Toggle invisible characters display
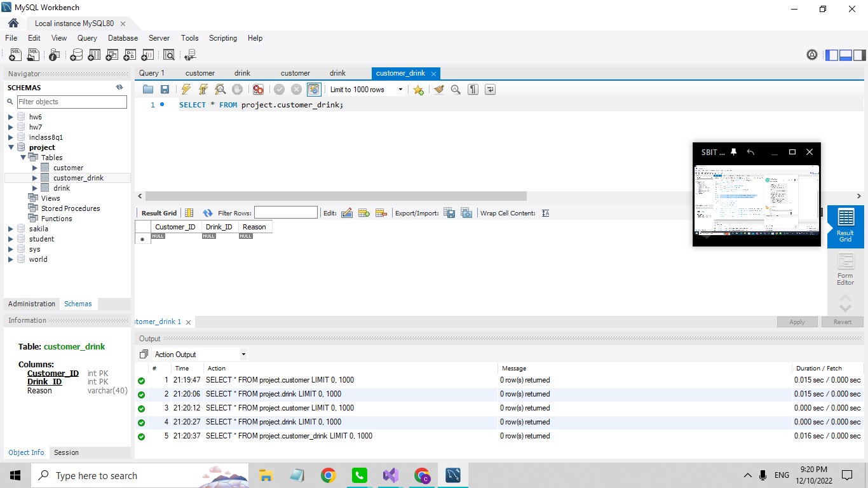The image size is (868, 488). point(473,90)
